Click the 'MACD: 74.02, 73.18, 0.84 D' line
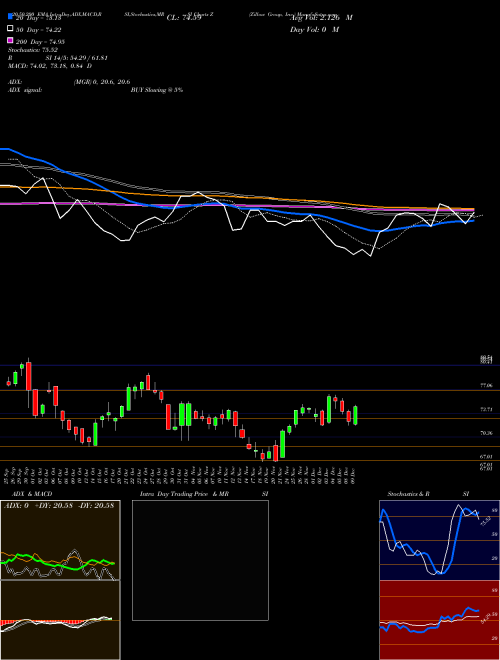 point(50,66)
